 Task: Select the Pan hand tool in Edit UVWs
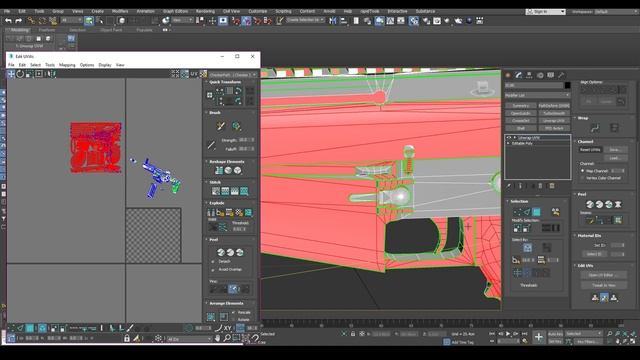[x=218, y=338]
